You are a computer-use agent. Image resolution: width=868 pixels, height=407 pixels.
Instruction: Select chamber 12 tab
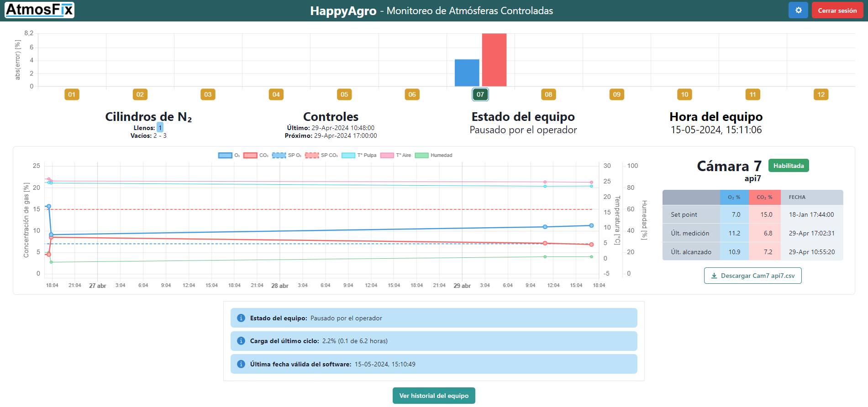point(821,94)
